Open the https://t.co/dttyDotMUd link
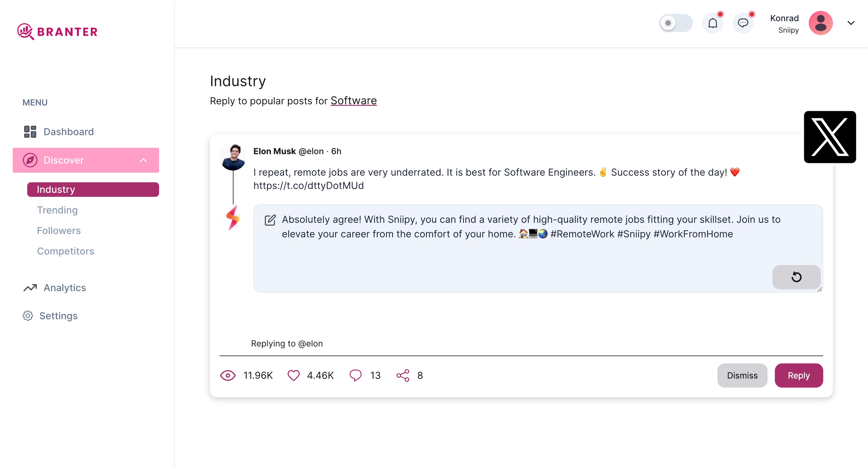 (x=308, y=186)
